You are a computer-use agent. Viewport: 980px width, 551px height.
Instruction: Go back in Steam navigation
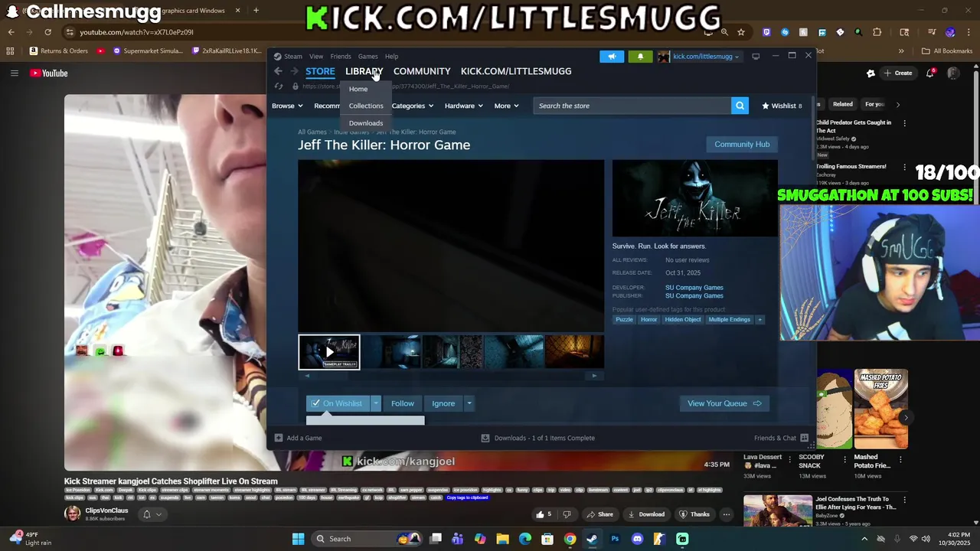(x=278, y=71)
